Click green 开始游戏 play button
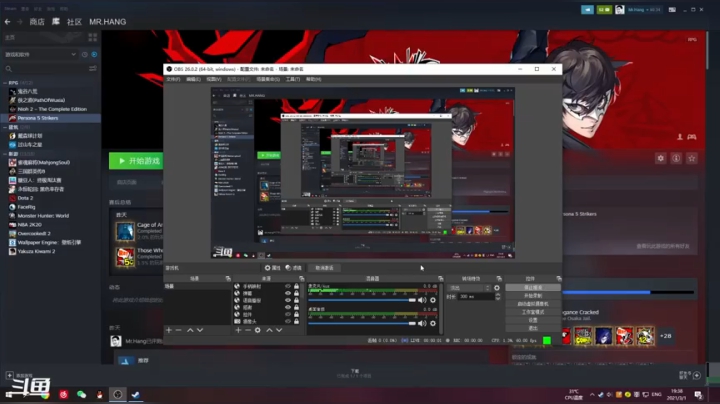The width and height of the screenshot is (720, 404). 136,161
